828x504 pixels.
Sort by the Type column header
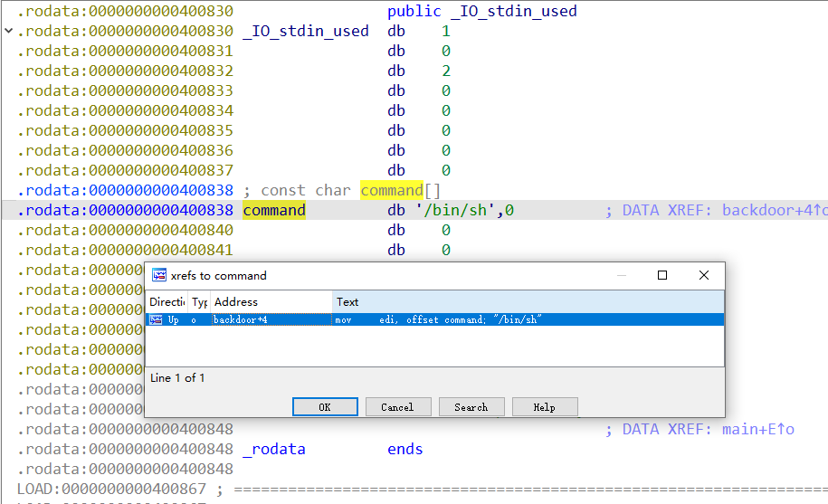(x=199, y=302)
